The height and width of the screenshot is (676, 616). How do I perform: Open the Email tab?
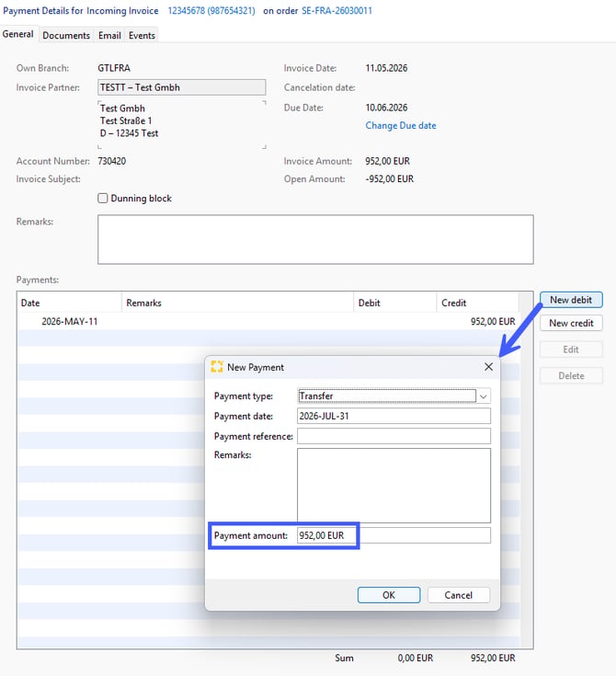(x=109, y=35)
